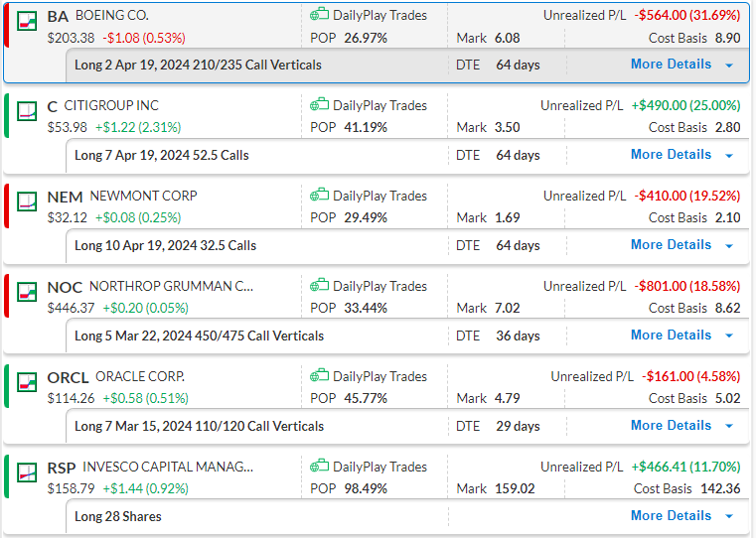Click the DailyPlay briefcase icon in Citigroup row
Image resolution: width=756 pixels, height=538 pixels.
(319, 104)
